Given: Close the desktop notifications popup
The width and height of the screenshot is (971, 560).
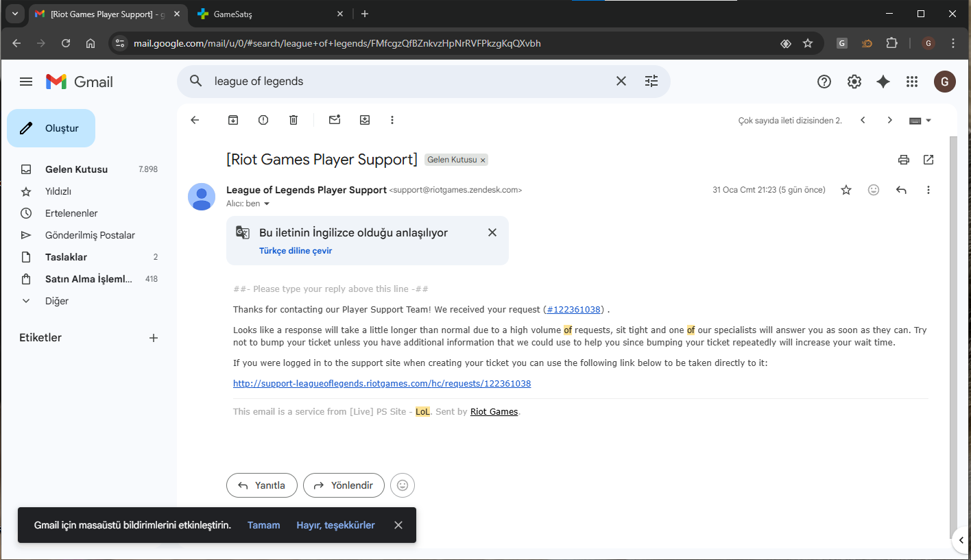Looking at the screenshot, I should [x=398, y=525].
